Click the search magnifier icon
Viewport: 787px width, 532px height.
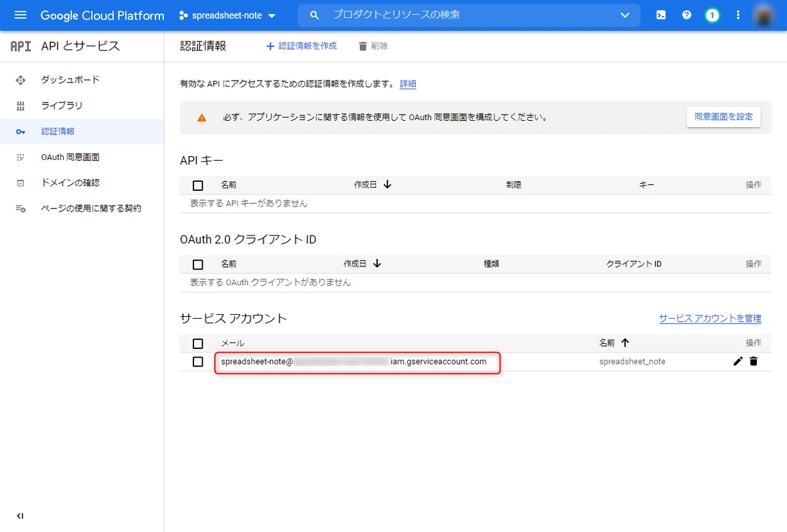315,15
